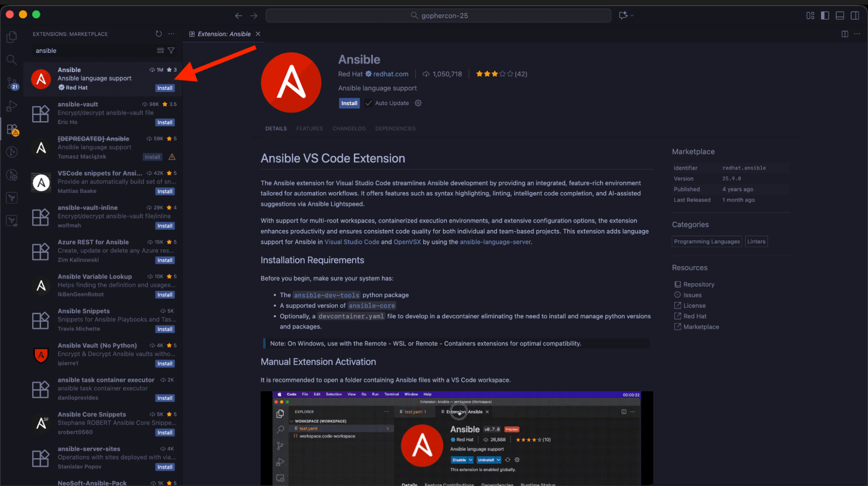
Task: Open editor more actions ellipsis
Action: 857,34
